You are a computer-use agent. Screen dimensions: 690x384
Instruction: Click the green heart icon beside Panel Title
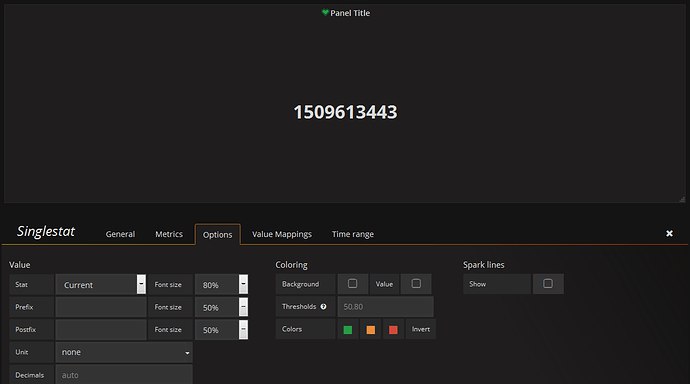coord(325,12)
